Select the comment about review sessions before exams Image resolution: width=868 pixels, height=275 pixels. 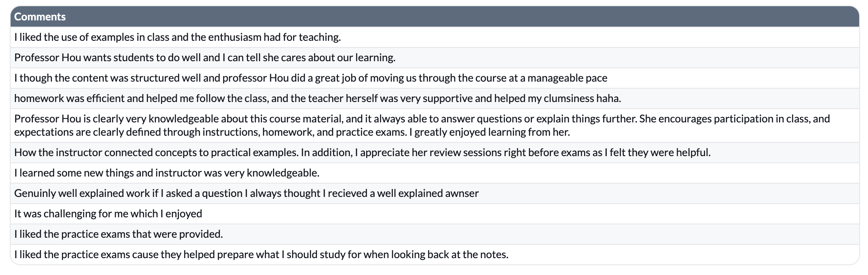[434, 153]
